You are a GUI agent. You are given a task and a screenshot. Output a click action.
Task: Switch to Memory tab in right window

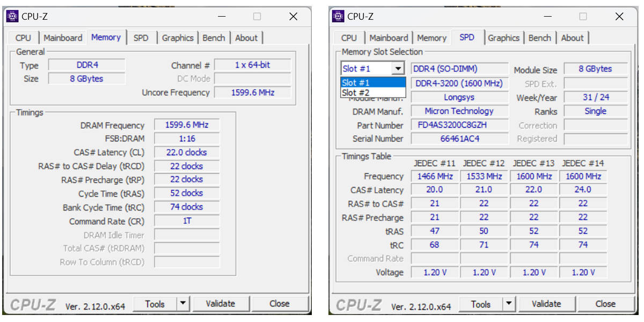[x=431, y=38]
